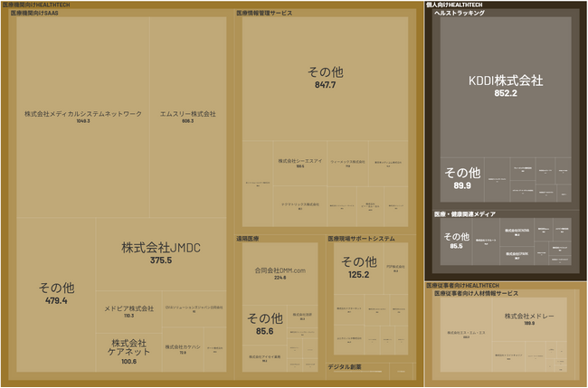
Task: Select the 株式会社カケハシ 72.8 cell
Action: (x=183, y=349)
